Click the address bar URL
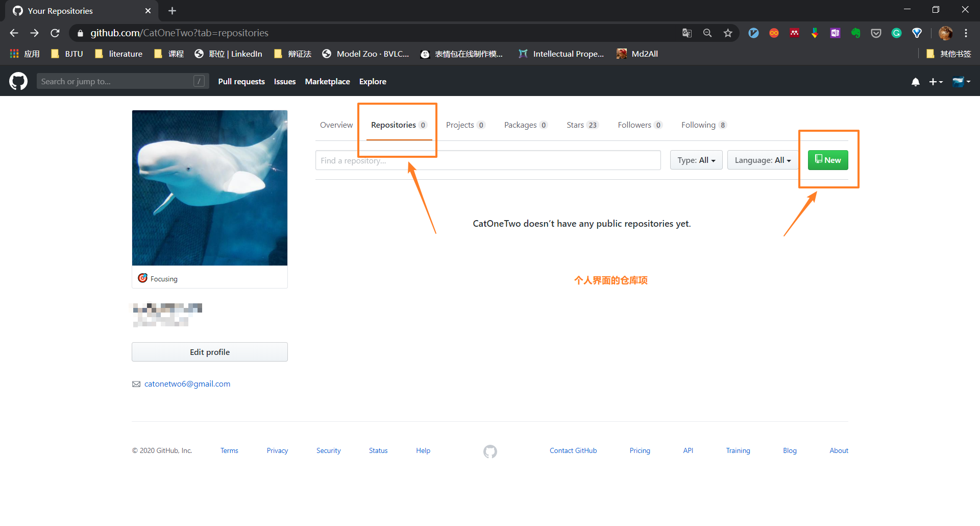The width and height of the screenshot is (980, 526). (x=180, y=33)
